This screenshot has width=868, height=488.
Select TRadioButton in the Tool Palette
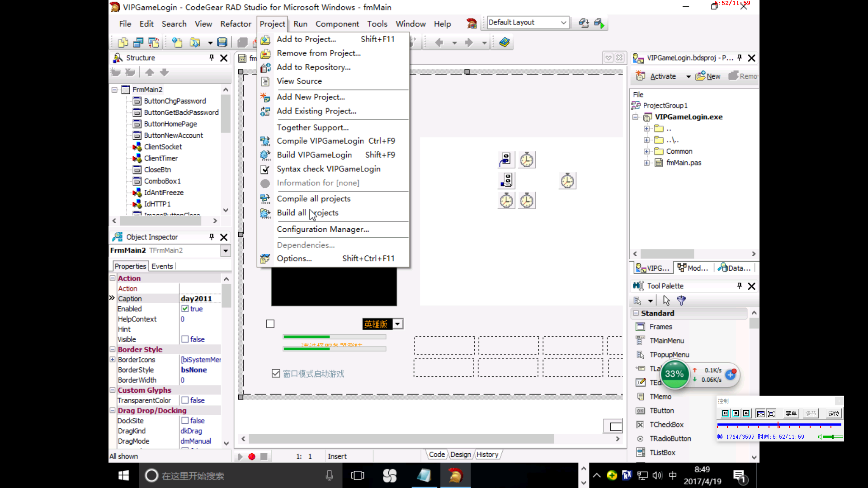coord(670,438)
